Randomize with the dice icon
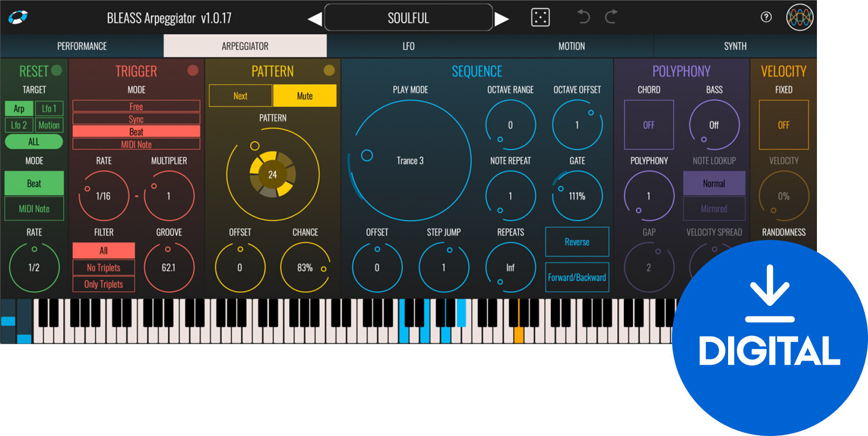 [x=540, y=17]
